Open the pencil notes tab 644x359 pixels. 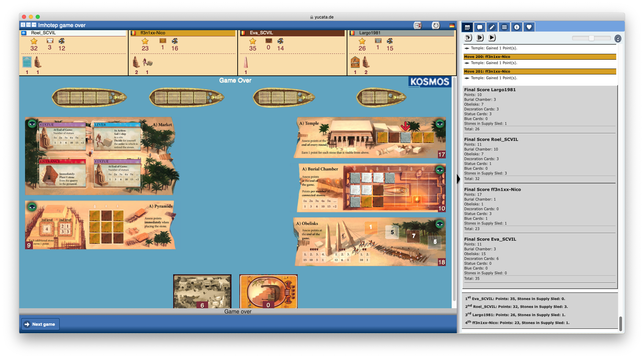[492, 27]
